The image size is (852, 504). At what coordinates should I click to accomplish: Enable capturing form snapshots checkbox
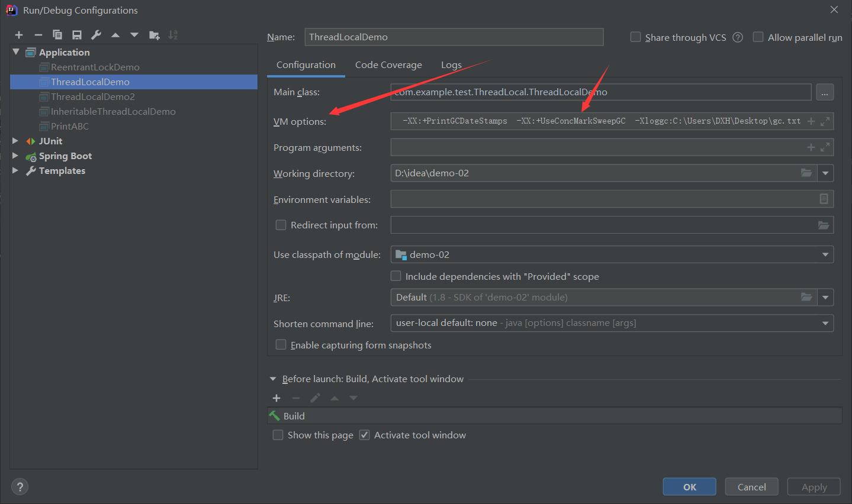tap(281, 344)
